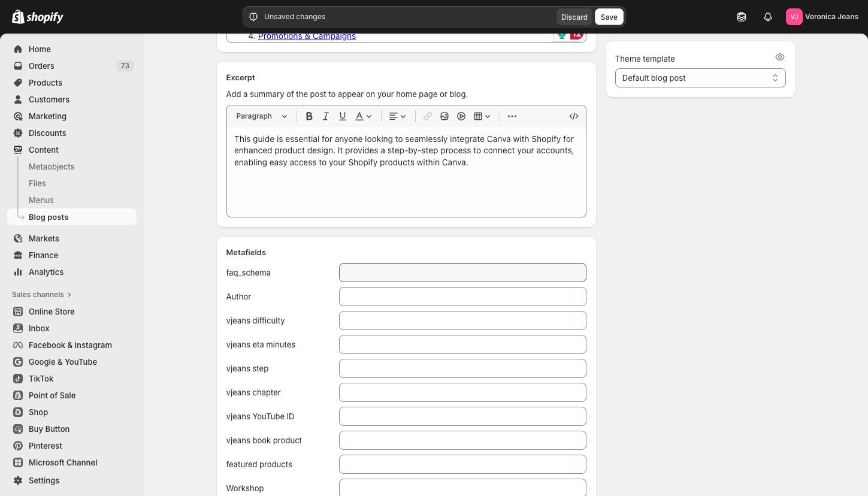Open Products in sidebar

click(46, 83)
